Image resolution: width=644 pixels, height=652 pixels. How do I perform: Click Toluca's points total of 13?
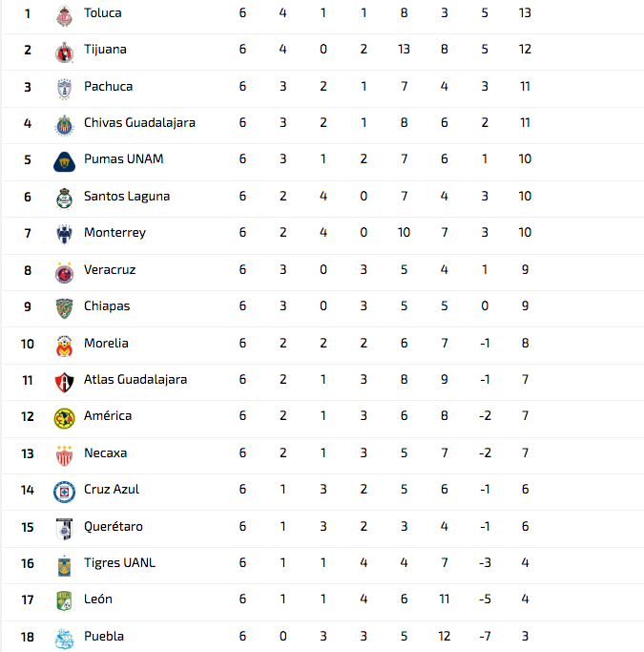pos(525,13)
